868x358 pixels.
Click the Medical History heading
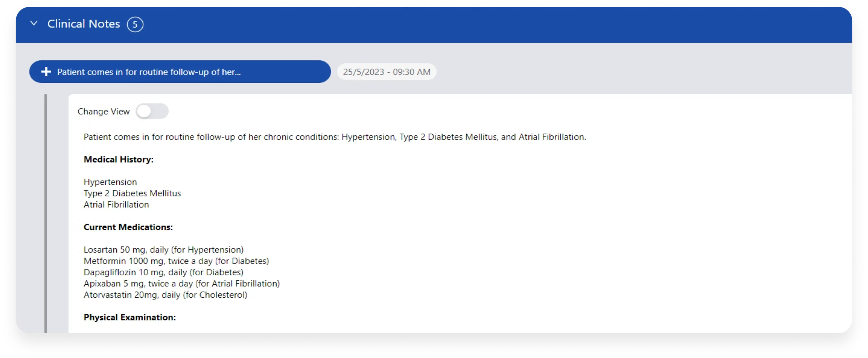[x=118, y=159]
